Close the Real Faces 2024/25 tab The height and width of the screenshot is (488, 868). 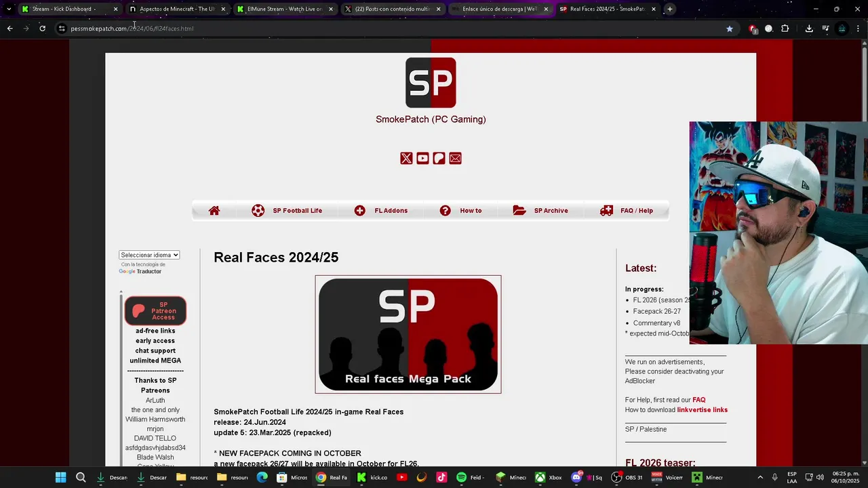[654, 9]
